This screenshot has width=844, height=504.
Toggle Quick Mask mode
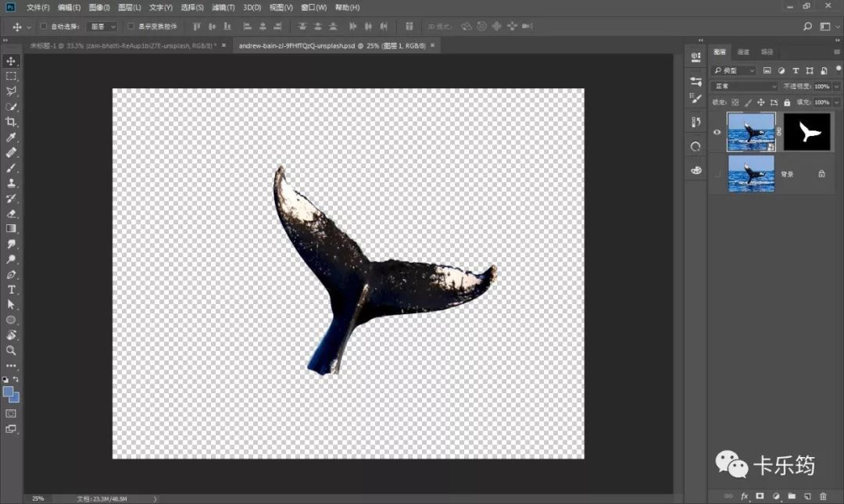(x=11, y=413)
